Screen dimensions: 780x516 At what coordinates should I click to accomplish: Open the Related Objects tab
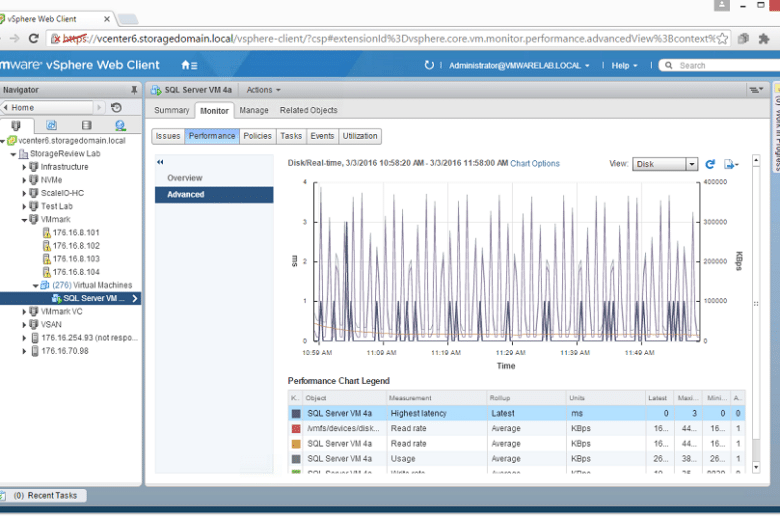click(308, 110)
